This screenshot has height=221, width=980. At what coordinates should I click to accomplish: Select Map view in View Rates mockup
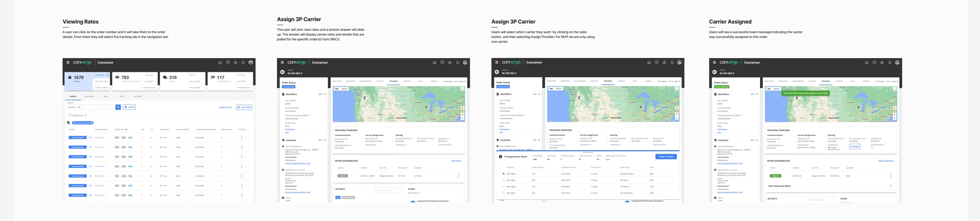337,88
